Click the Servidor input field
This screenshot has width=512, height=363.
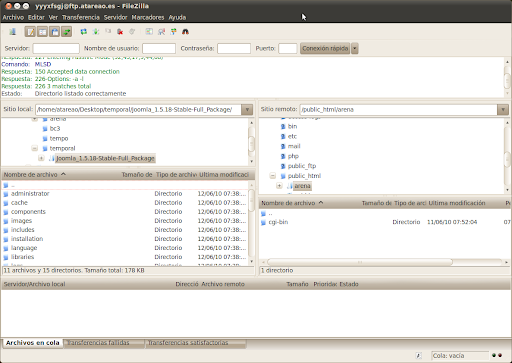(x=56, y=48)
